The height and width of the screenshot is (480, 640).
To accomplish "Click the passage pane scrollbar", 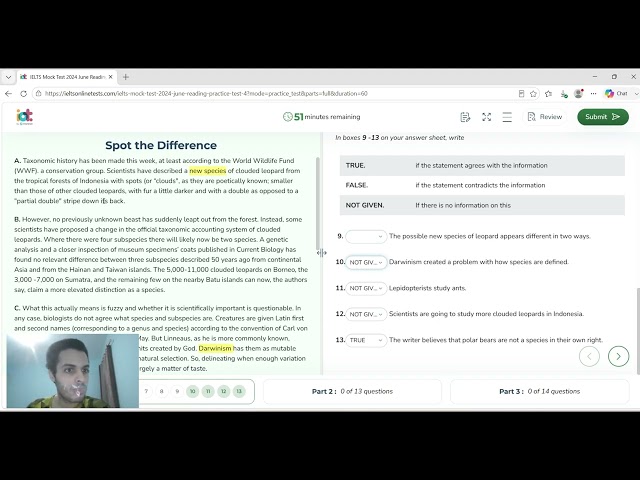I will click(x=318, y=204).
